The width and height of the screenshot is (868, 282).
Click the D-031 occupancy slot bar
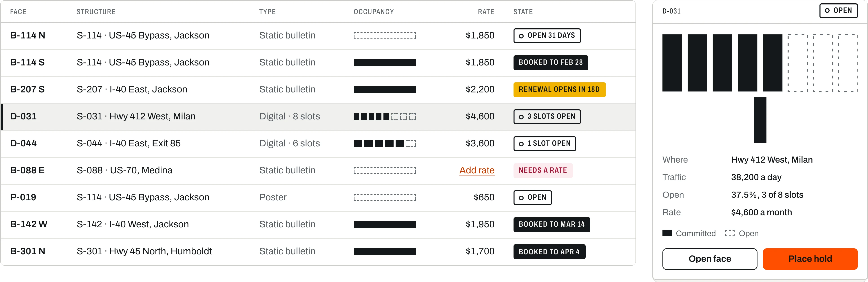(x=385, y=117)
